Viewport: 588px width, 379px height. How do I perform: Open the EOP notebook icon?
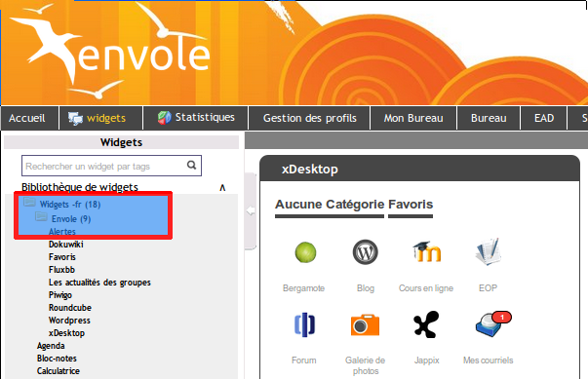pos(488,251)
